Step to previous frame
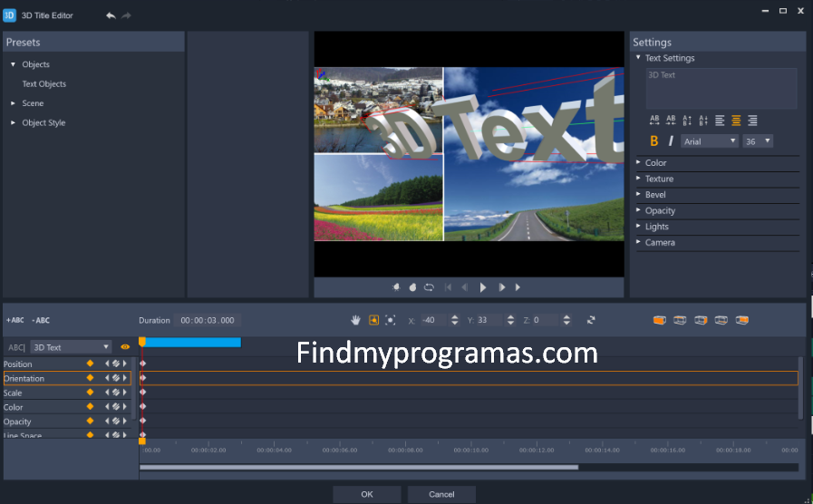 (x=465, y=287)
